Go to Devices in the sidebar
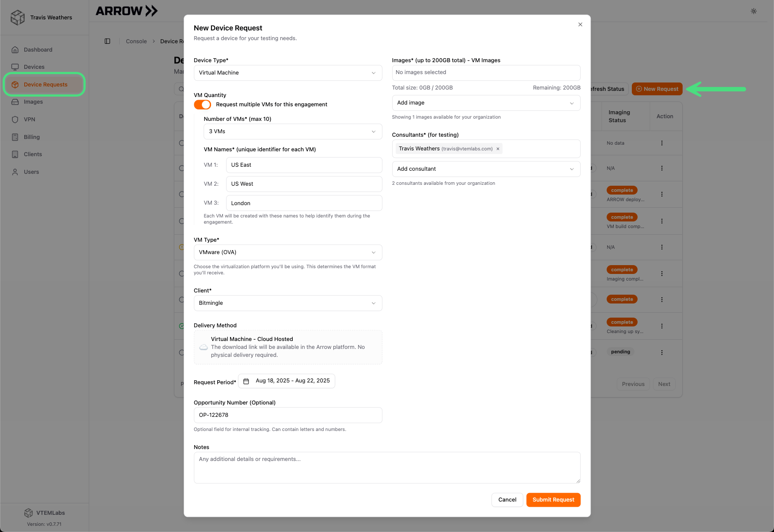This screenshot has width=774, height=532. click(x=34, y=67)
